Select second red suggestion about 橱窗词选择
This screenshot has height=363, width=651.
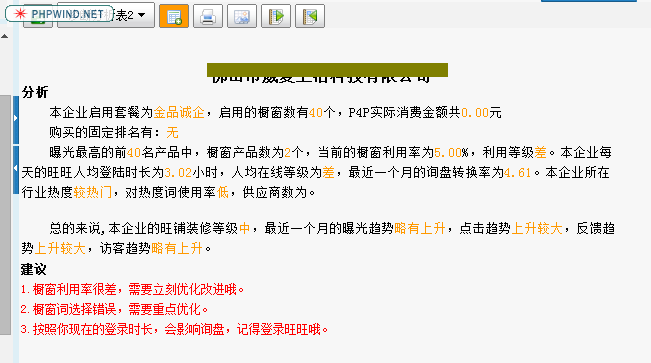coord(115,309)
